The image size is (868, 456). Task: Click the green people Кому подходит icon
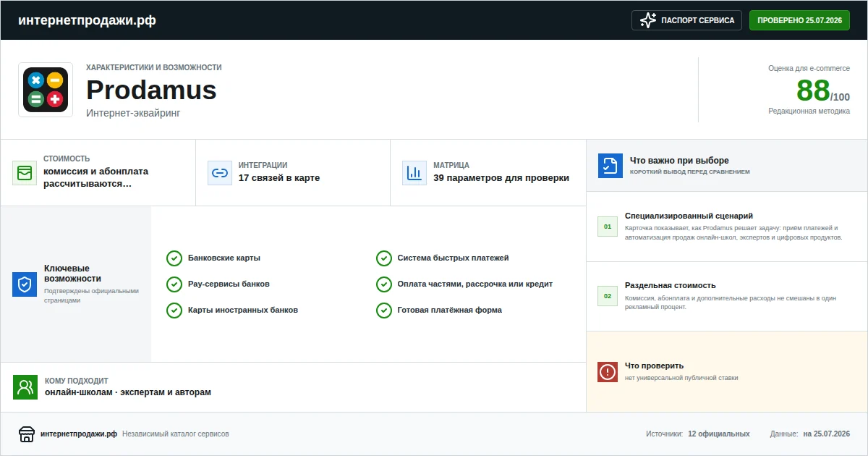25,387
